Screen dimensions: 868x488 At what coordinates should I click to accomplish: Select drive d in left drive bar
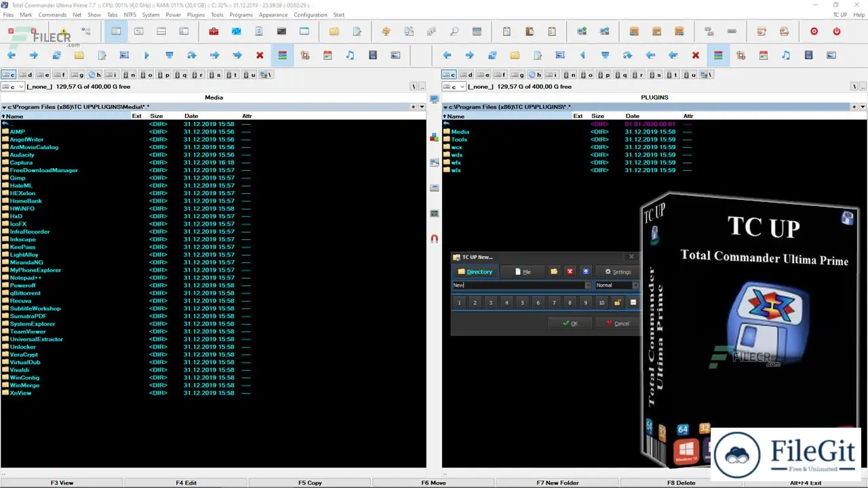point(26,75)
